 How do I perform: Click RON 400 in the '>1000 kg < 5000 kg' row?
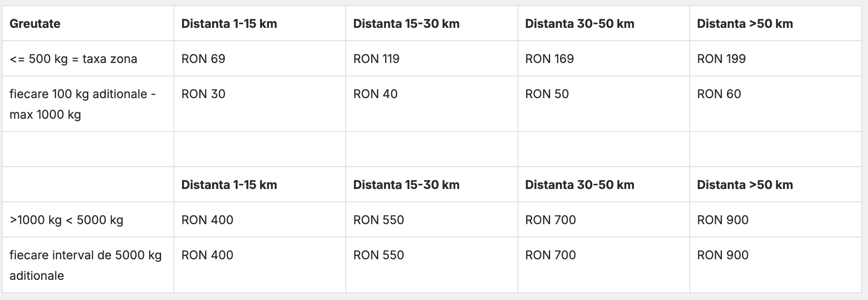[207, 220]
